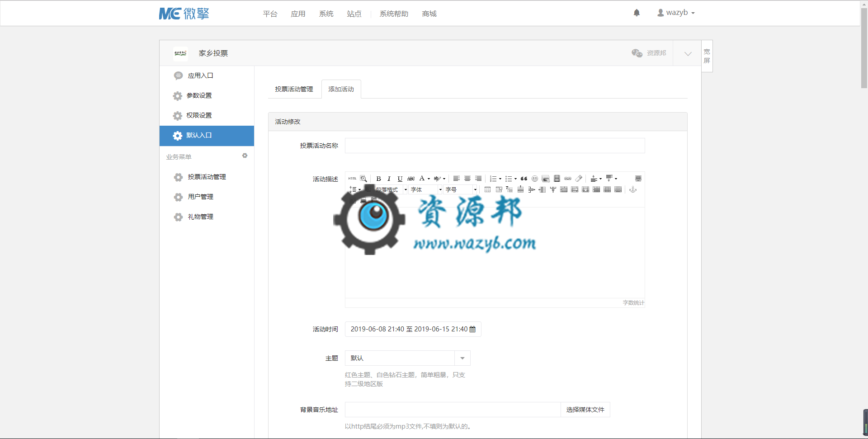Image resolution: width=868 pixels, height=439 pixels.
Task: Click 宽屏 widescreen toggle button
Action: [707, 56]
